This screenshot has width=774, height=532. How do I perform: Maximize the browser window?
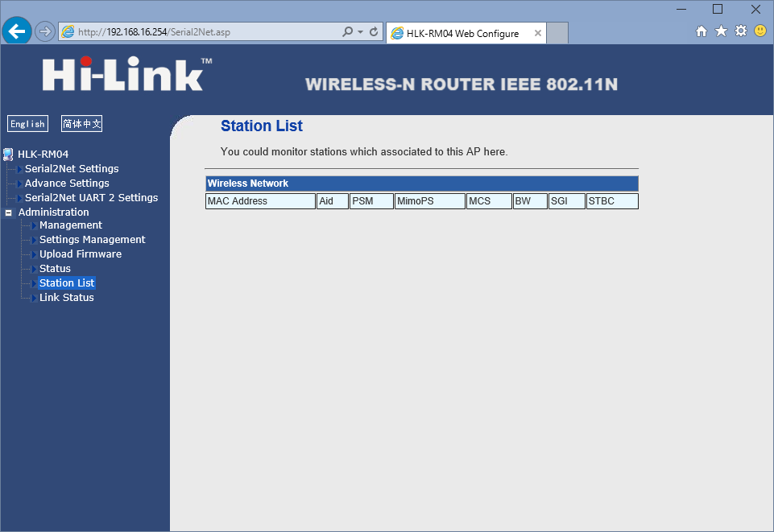click(x=718, y=9)
